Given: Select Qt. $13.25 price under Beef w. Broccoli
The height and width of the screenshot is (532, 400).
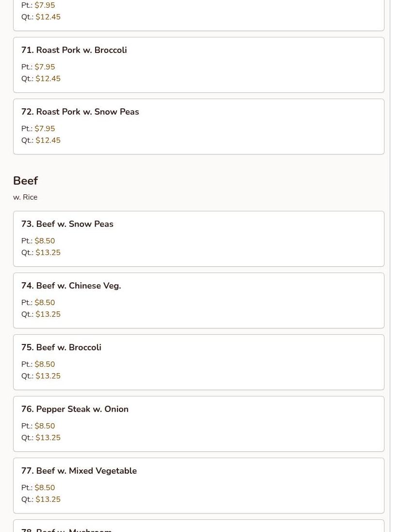Looking at the screenshot, I should coord(41,376).
